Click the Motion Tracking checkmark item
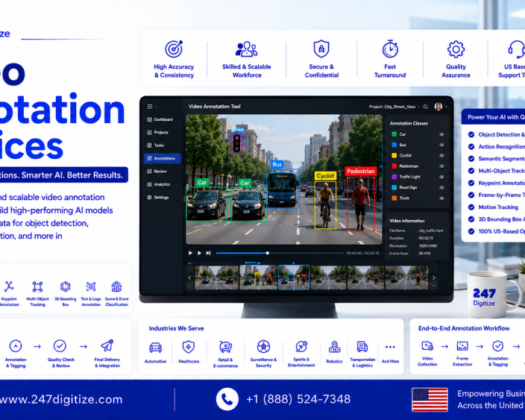This screenshot has width=525, height=420. (x=493, y=207)
